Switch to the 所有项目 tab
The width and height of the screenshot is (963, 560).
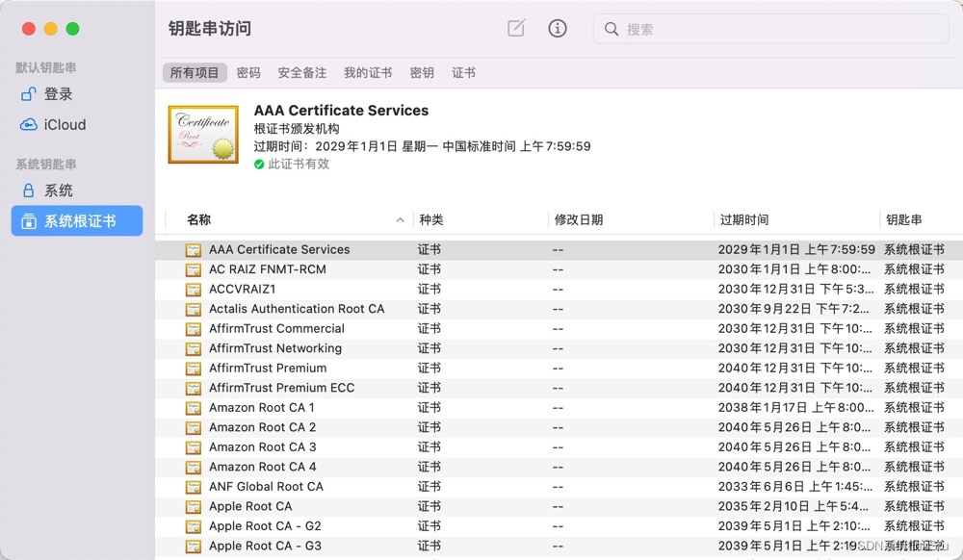[195, 72]
